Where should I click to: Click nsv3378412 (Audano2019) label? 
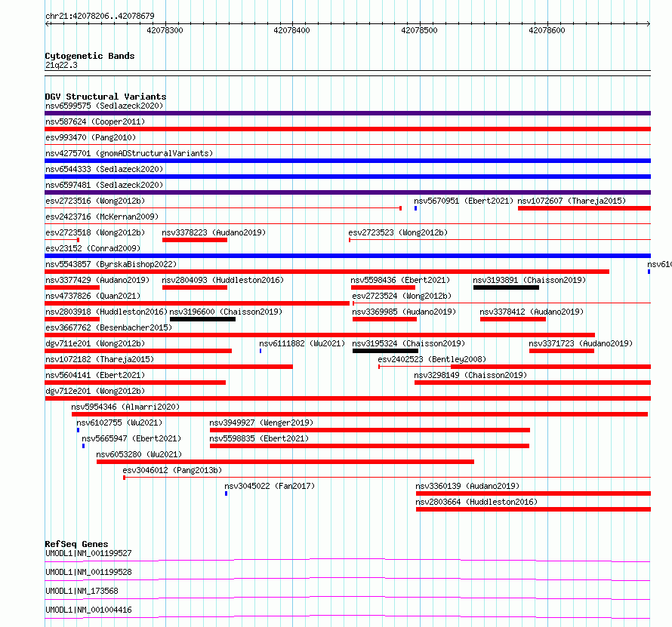532,312
